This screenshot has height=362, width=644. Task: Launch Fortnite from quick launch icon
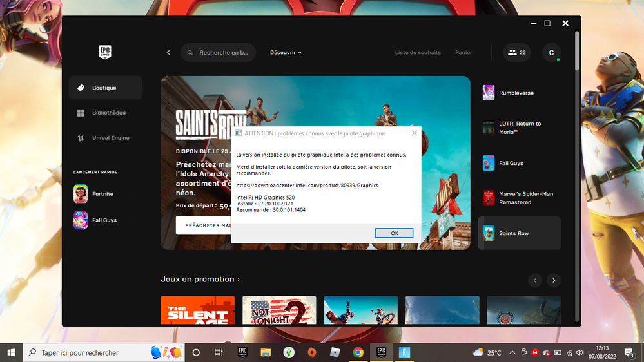point(81,194)
